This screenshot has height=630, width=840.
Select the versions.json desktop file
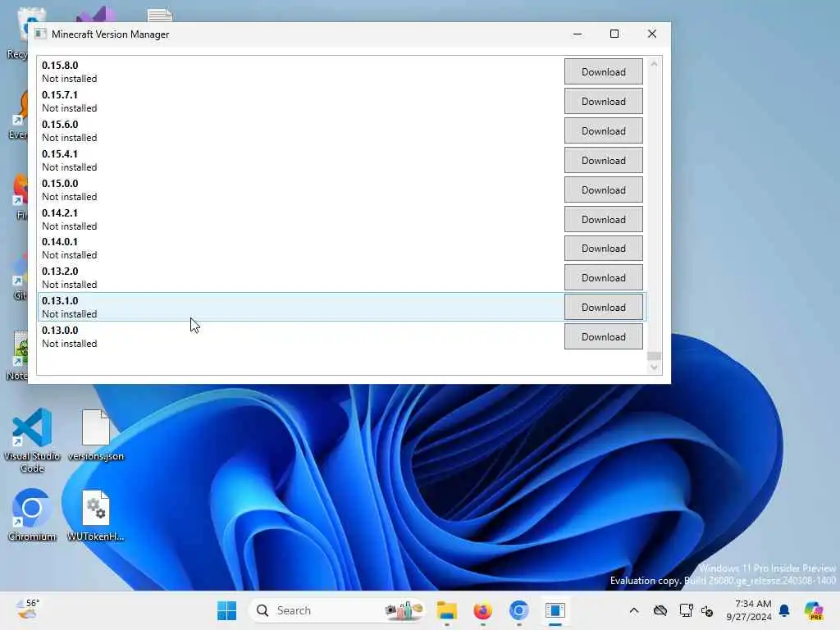pyautogui.click(x=96, y=435)
